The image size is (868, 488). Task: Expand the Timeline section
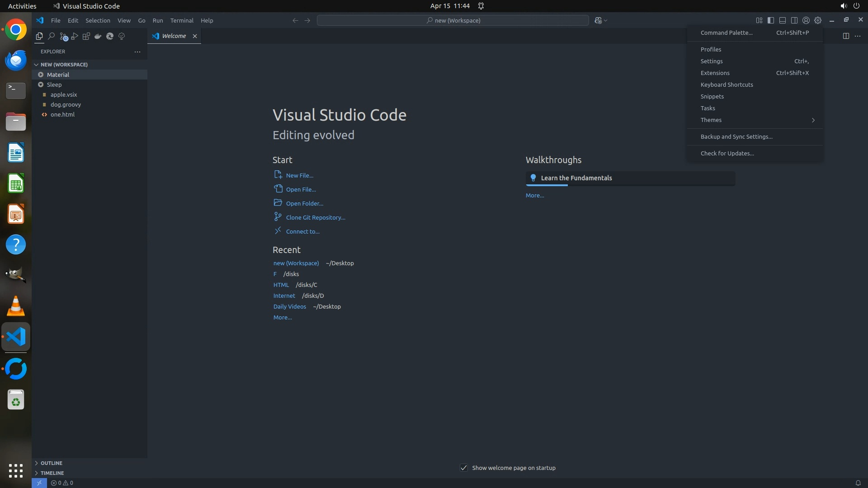tap(52, 473)
